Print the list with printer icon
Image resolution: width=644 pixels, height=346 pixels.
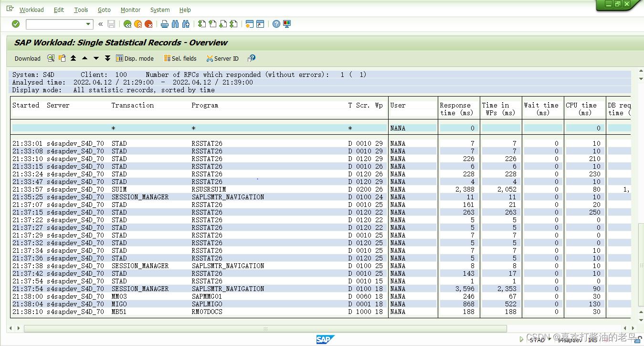165,24
